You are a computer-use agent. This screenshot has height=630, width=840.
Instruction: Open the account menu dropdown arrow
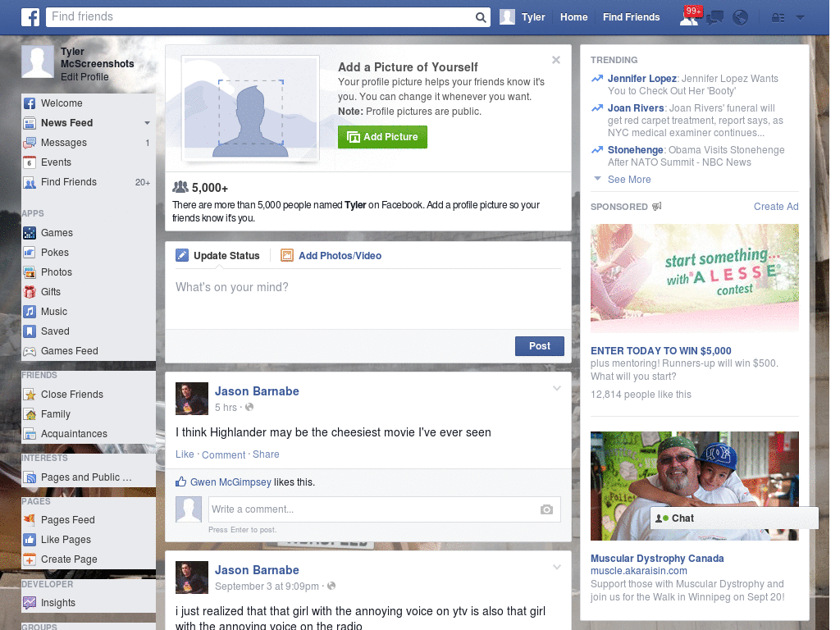pos(800,18)
